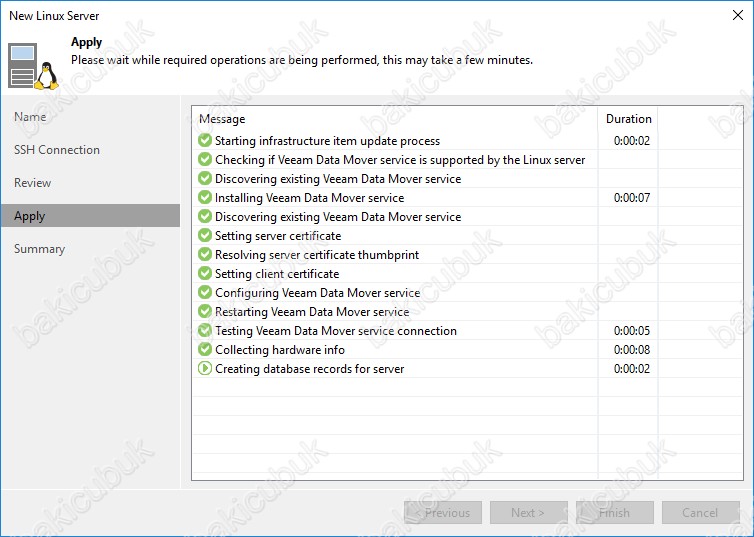The width and height of the screenshot is (754, 537).
Task: Select row 'Testing Veeam Data Mover service connection'
Action: (467, 330)
